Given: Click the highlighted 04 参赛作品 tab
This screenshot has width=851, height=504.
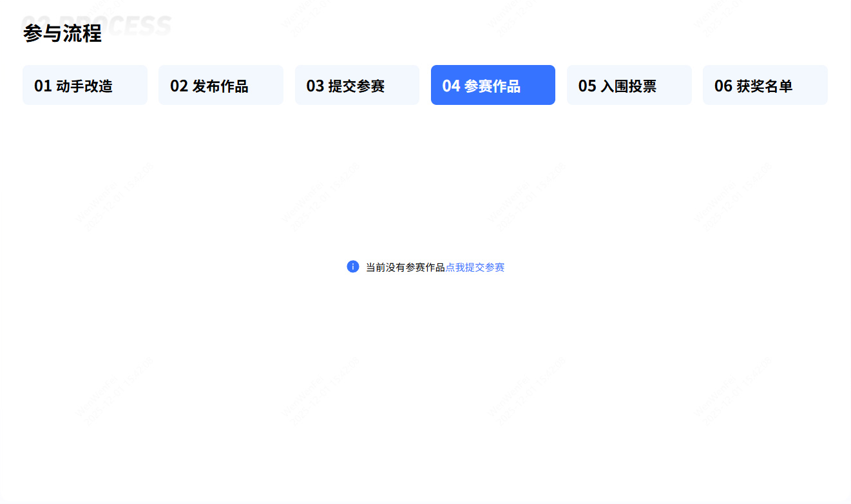Looking at the screenshot, I should point(493,85).
